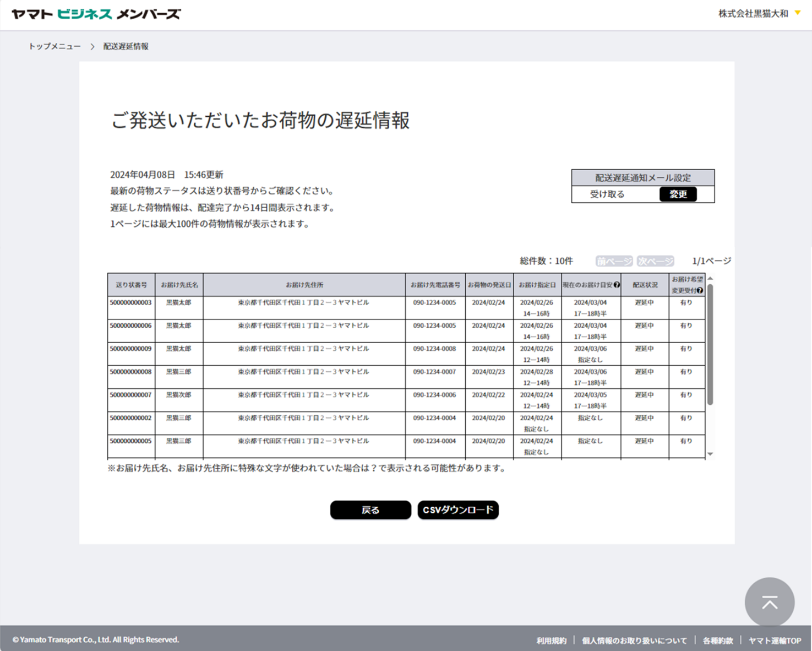
Task: Click the 受け取る setting value
Action: (x=607, y=194)
